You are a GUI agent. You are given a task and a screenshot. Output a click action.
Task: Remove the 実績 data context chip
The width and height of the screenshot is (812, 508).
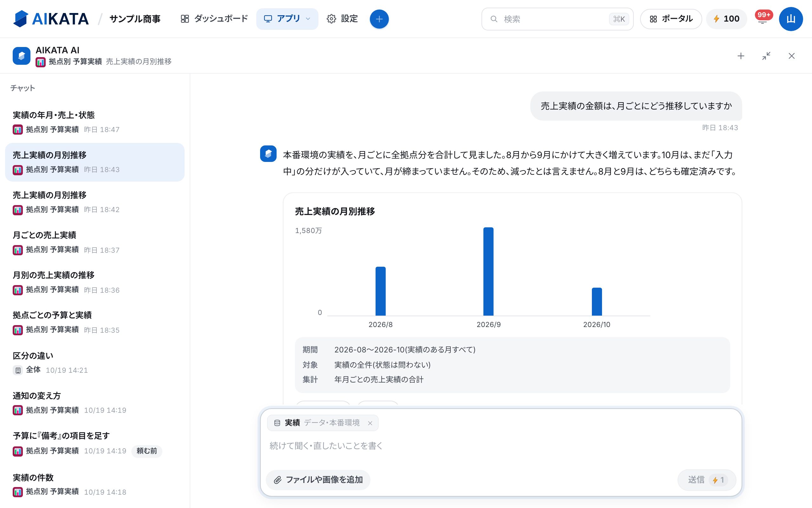pos(370,423)
